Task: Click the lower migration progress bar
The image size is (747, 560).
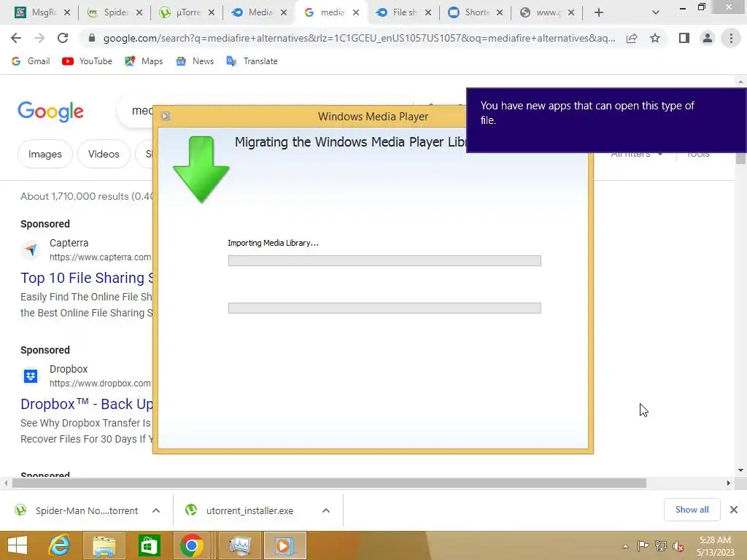Action: pos(384,308)
